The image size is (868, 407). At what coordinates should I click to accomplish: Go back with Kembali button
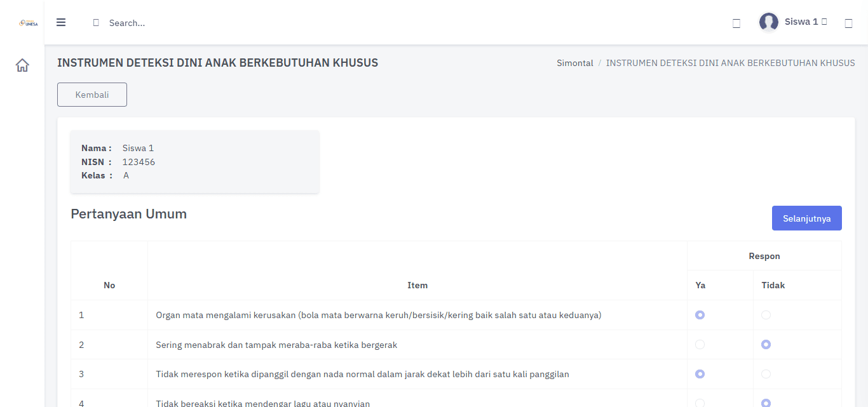92,95
